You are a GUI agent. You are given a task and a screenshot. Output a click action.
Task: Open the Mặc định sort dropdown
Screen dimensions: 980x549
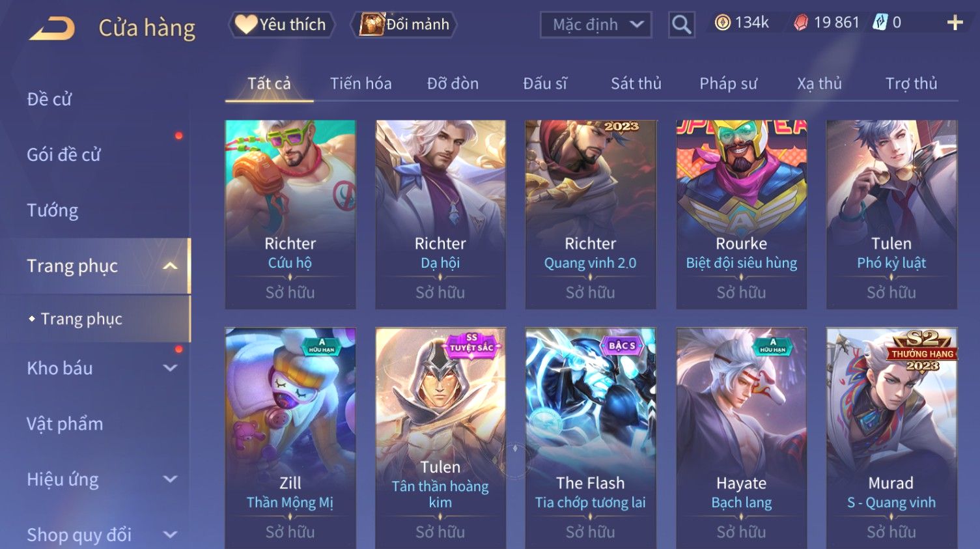point(596,25)
